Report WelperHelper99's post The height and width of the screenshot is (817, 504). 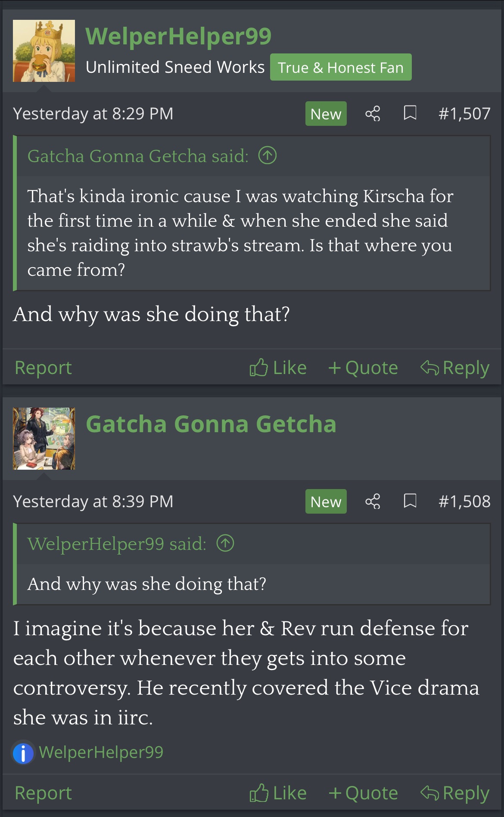tap(43, 368)
